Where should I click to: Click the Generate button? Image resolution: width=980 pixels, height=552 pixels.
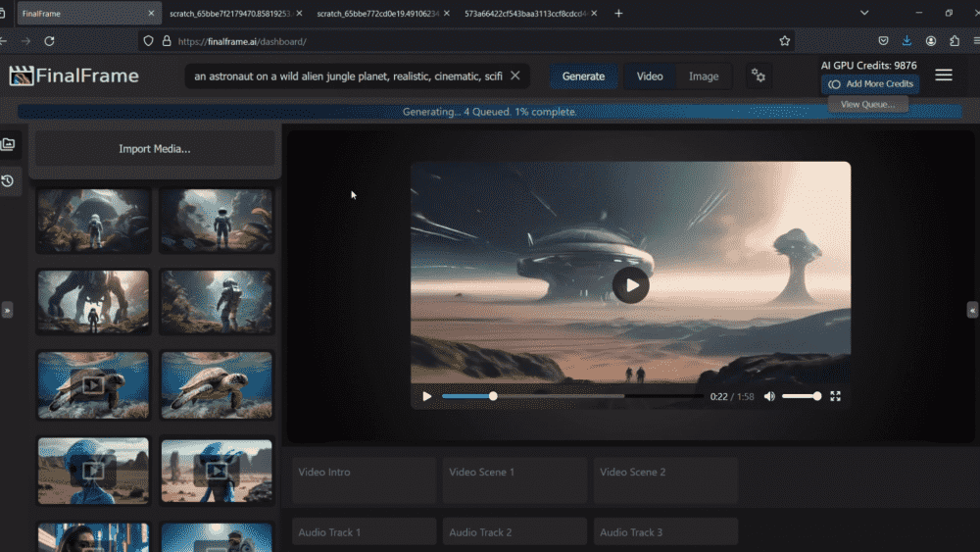(583, 76)
